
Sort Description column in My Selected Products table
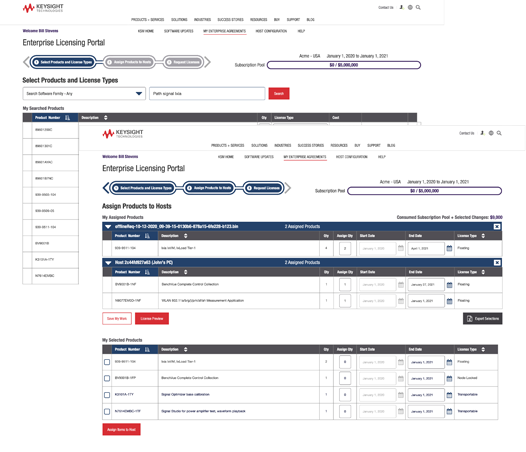[186, 349]
